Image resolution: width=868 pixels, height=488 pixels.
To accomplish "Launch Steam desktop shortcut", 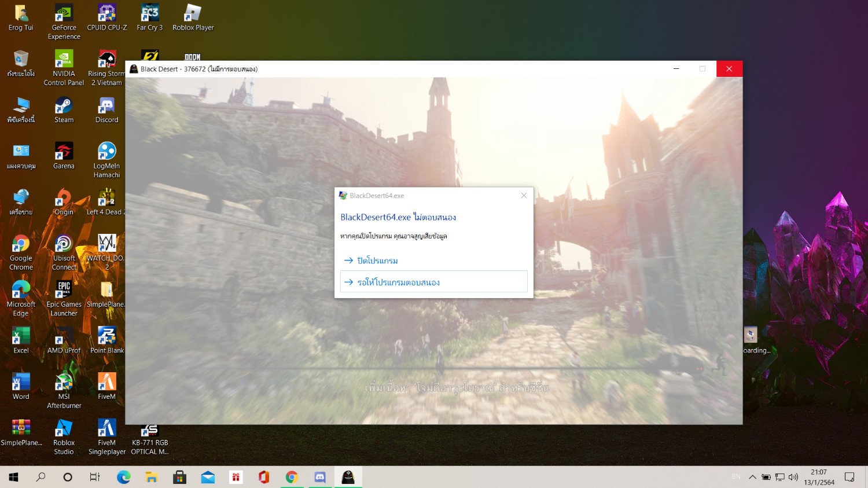I will [x=64, y=110].
